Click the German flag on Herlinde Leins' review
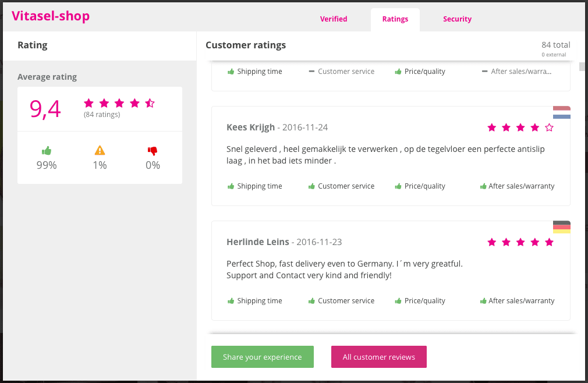 (x=561, y=227)
